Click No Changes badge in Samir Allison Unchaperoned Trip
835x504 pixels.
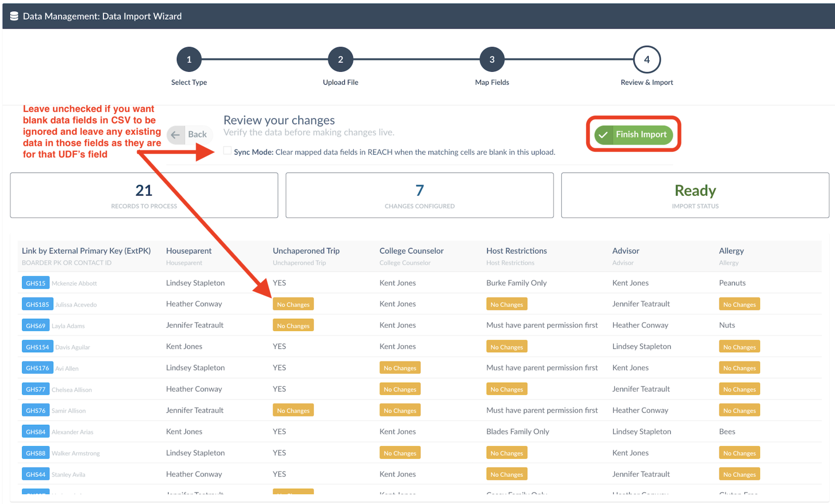[x=293, y=410]
